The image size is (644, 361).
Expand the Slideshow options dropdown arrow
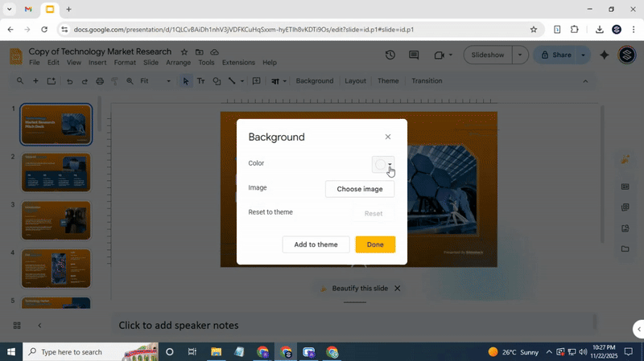[x=520, y=55]
